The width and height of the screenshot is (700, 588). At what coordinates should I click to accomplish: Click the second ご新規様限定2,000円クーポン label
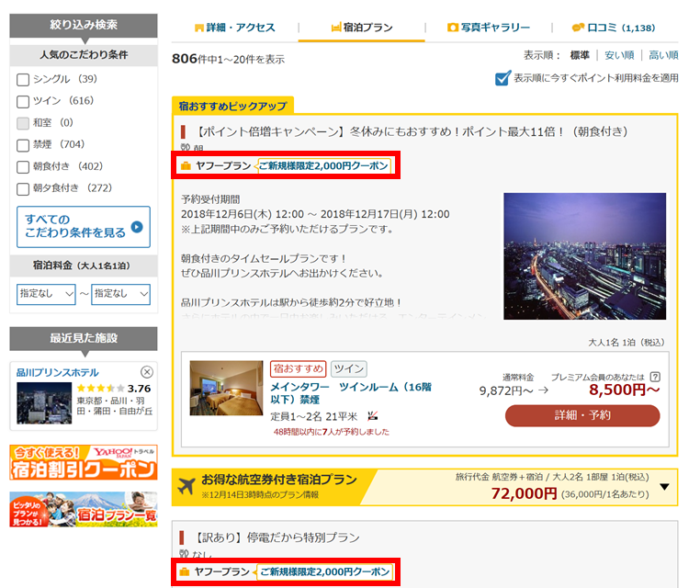pos(324,572)
